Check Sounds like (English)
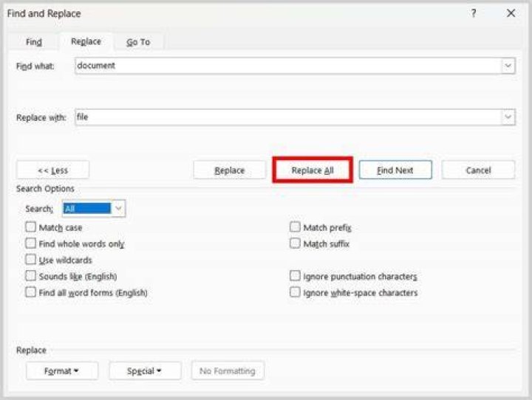This screenshot has width=532, height=400. point(30,276)
